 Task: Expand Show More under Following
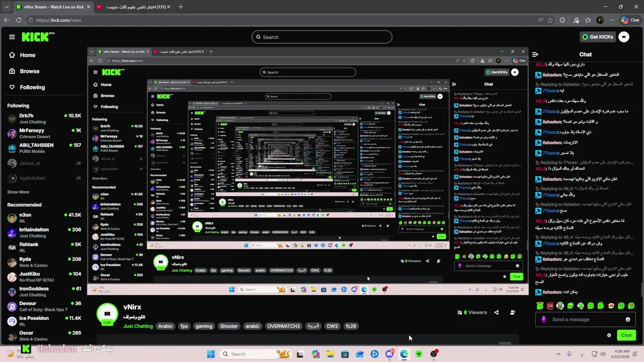18,192
